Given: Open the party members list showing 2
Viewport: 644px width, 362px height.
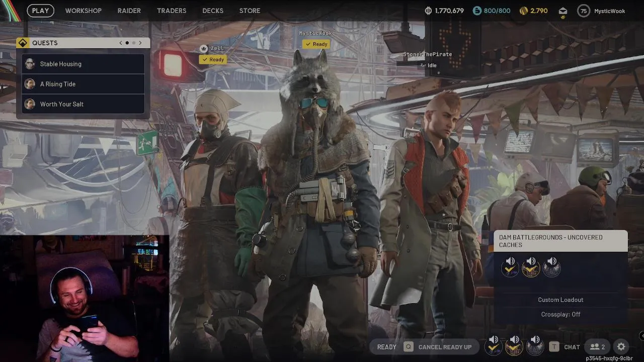Looking at the screenshot, I should (598, 346).
